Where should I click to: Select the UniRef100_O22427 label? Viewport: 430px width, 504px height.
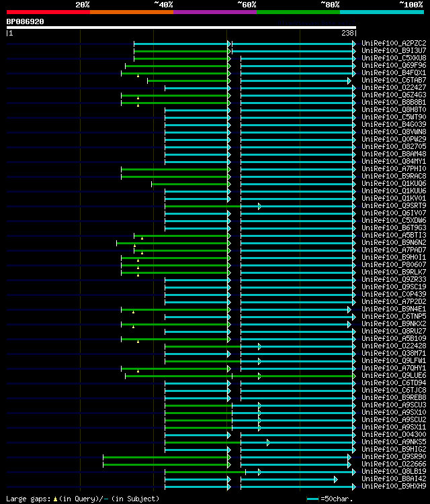[x=394, y=87]
